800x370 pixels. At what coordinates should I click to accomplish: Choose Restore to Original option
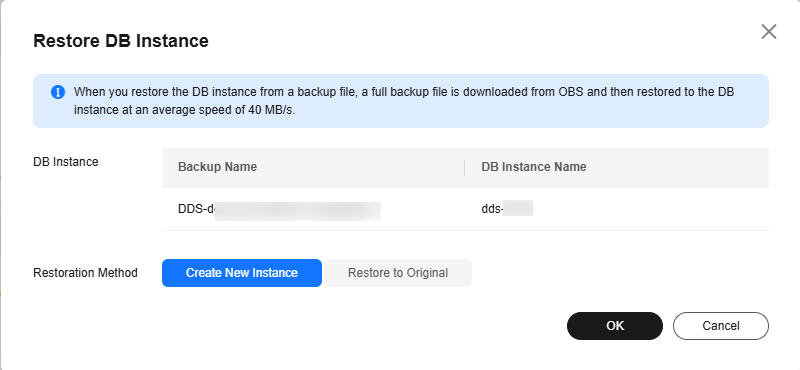398,273
